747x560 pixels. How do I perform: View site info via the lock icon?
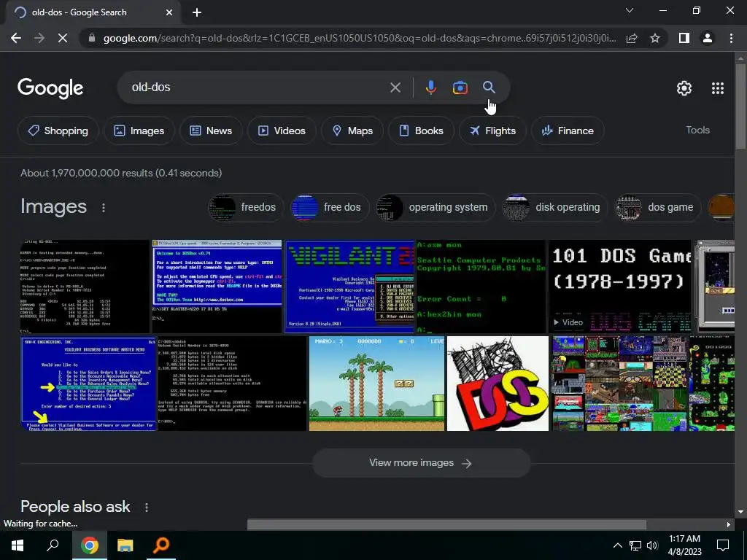click(92, 38)
